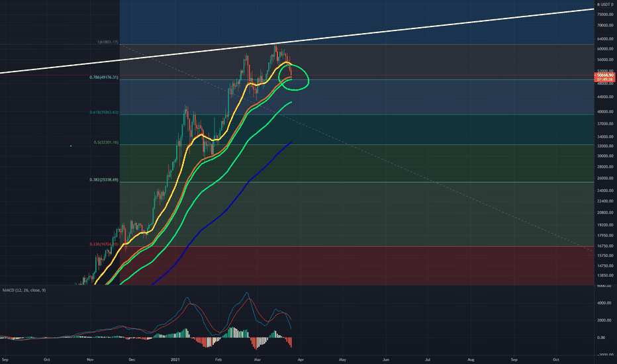This screenshot has width=617, height=364.
Task: Click the Mar label on time axis
Action: pyautogui.click(x=258, y=359)
